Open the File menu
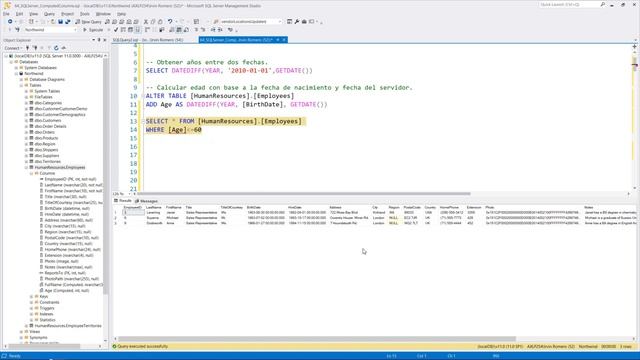Viewport: 640px width, 360px height. [6, 14]
